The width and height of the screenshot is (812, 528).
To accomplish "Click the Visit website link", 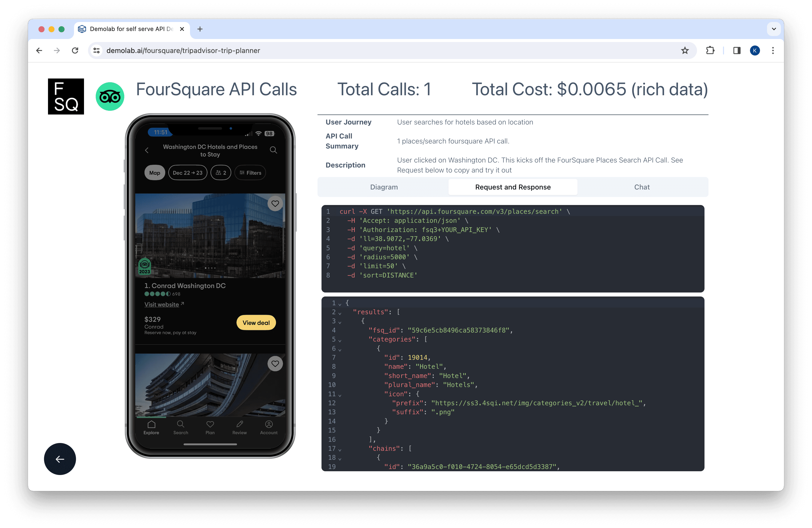I will pyautogui.click(x=164, y=304).
